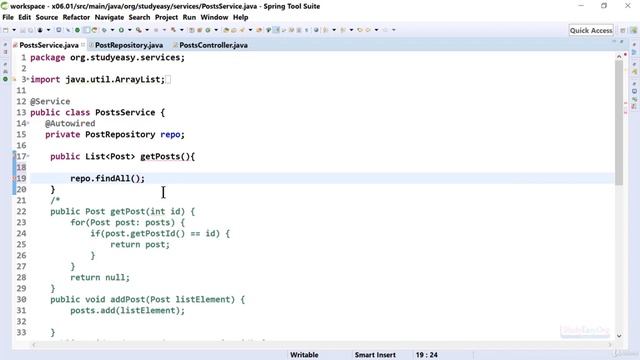The image size is (640, 360).
Task: Click 'return post;' on line 25
Action: (x=140, y=244)
